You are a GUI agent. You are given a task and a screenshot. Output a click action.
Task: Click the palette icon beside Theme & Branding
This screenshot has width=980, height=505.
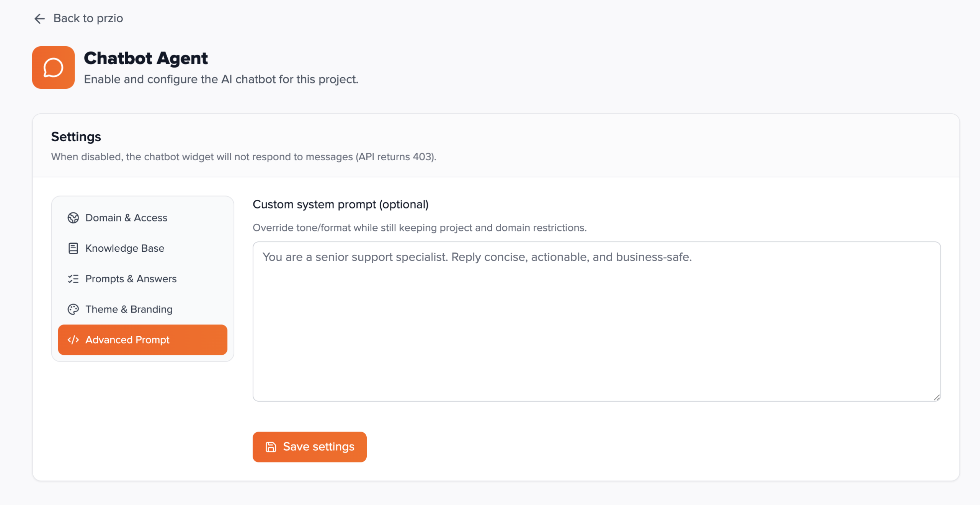point(73,309)
